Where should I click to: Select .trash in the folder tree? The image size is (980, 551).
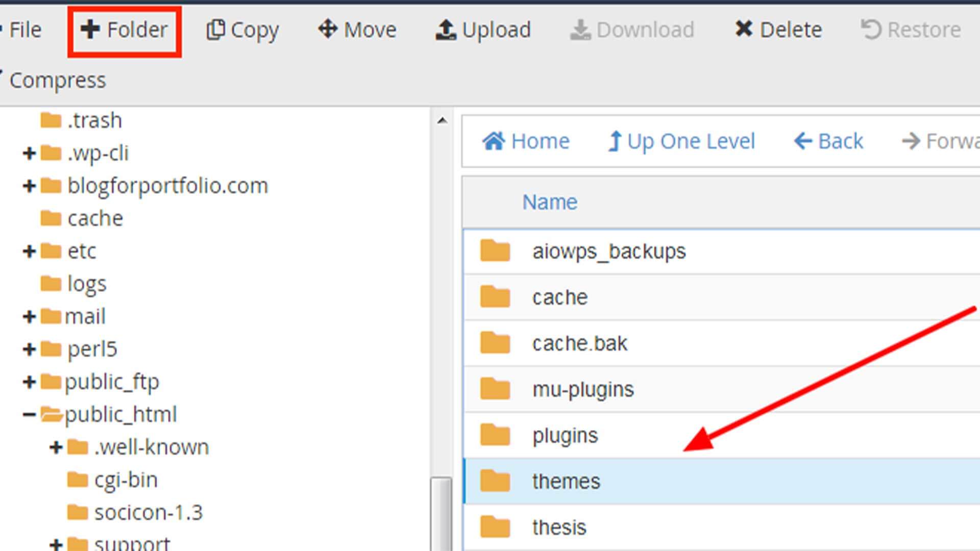point(95,121)
